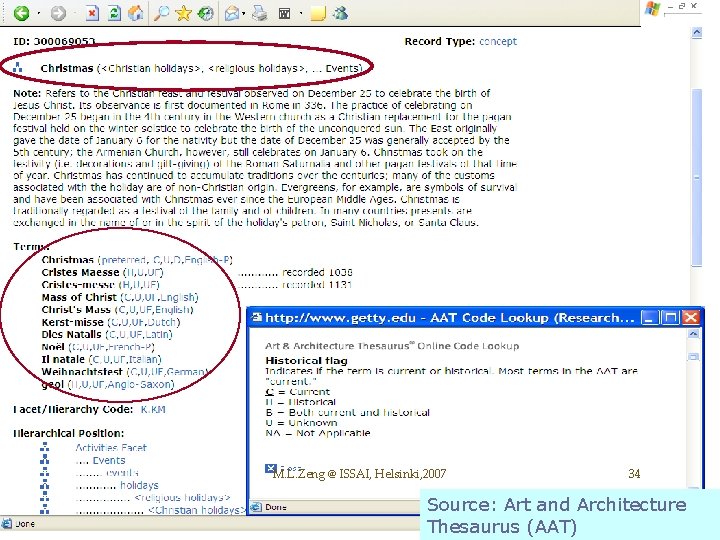Click the green Back arrow button

click(21, 13)
